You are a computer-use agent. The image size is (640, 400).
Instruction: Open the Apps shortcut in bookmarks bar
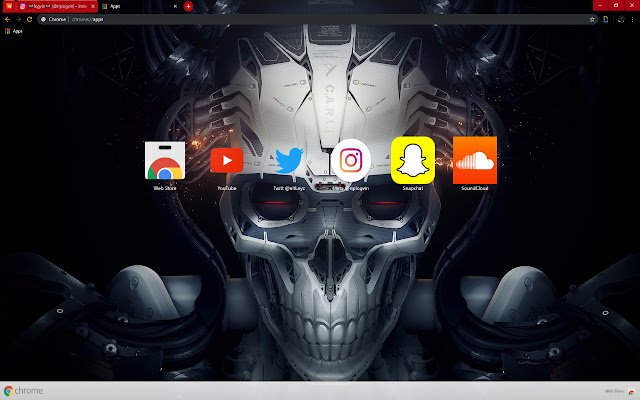(x=13, y=31)
